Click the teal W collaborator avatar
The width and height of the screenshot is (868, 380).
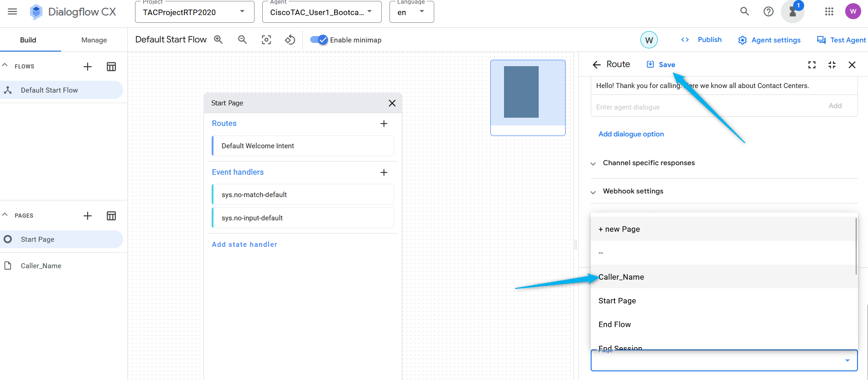point(649,40)
